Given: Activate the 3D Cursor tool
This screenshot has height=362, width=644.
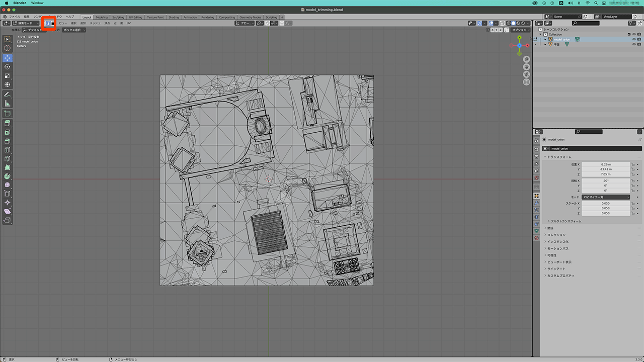Looking at the screenshot, I should click(x=7, y=48).
